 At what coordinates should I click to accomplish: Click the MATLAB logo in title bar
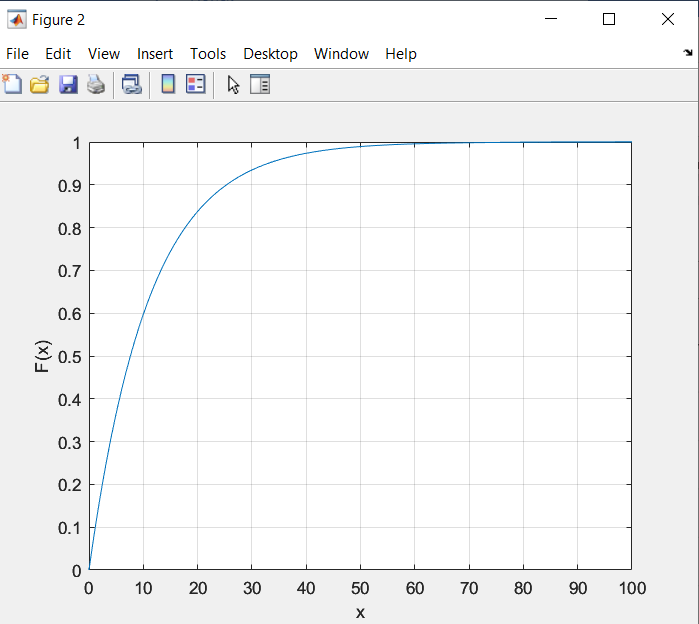click(x=16, y=20)
